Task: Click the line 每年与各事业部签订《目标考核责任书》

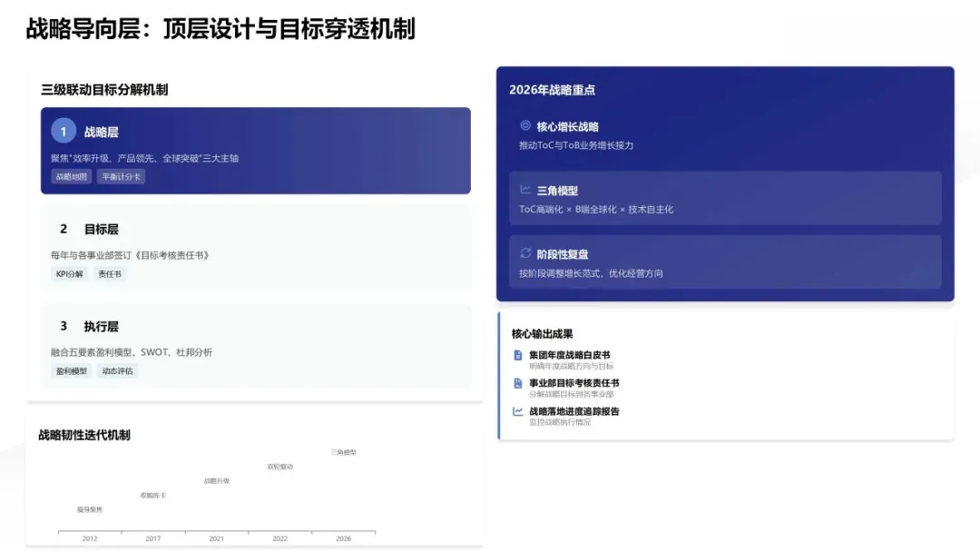Action: click(132, 255)
